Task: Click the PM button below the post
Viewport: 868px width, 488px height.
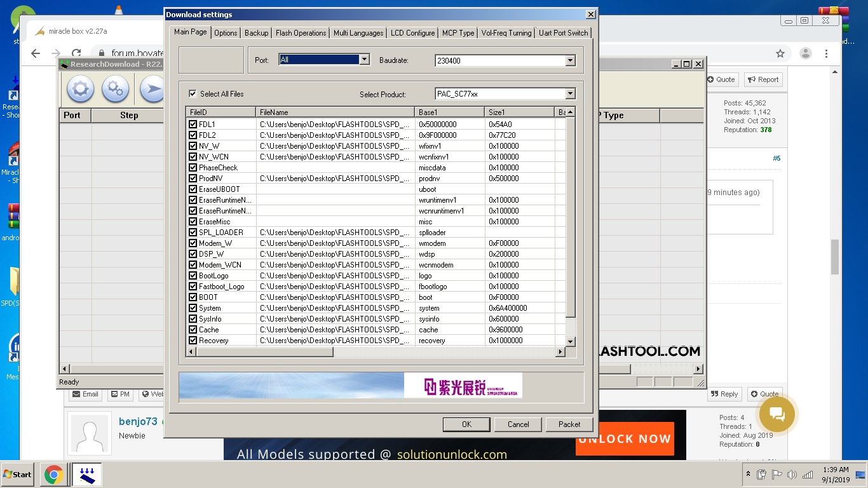Action: point(120,394)
